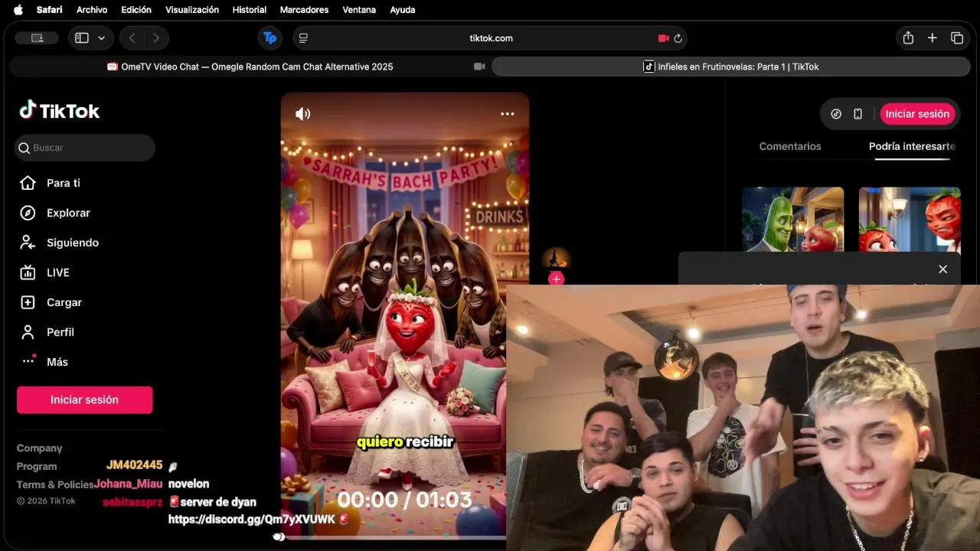
Task: Open the Archivo menu
Action: pyautogui.click(x=92, y=10)
